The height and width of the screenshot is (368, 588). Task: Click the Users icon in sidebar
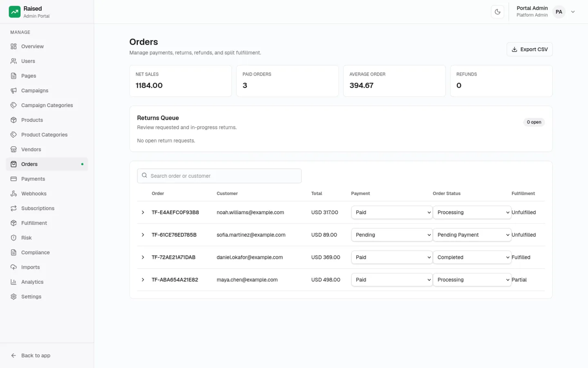(13, 61)
